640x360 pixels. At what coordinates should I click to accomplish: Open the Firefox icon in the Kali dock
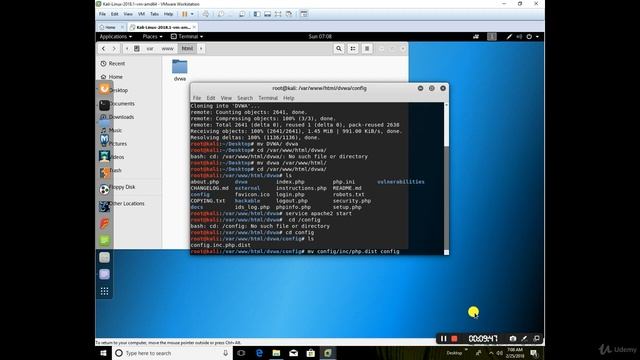pyautogui.click(x=104, y=89)
